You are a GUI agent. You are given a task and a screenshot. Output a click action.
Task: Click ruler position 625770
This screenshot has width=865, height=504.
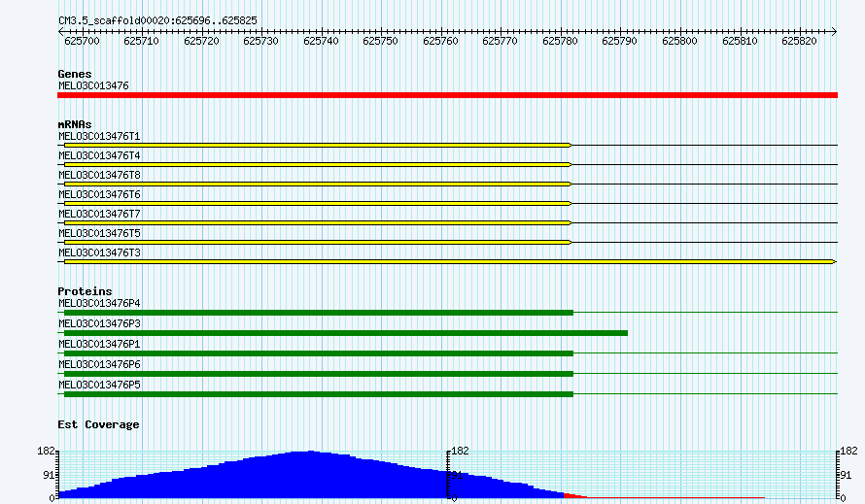pos(501,41)
